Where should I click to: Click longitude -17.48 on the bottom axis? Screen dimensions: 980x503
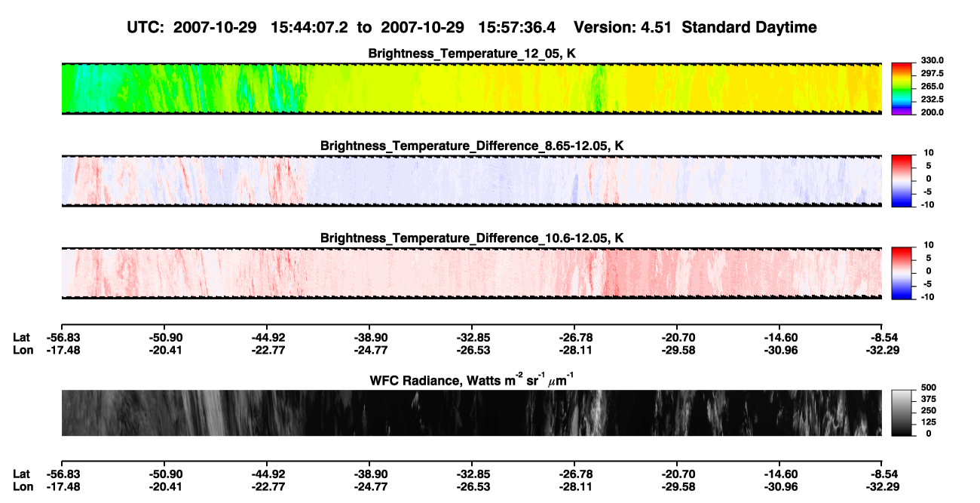[x=62, y=486]
